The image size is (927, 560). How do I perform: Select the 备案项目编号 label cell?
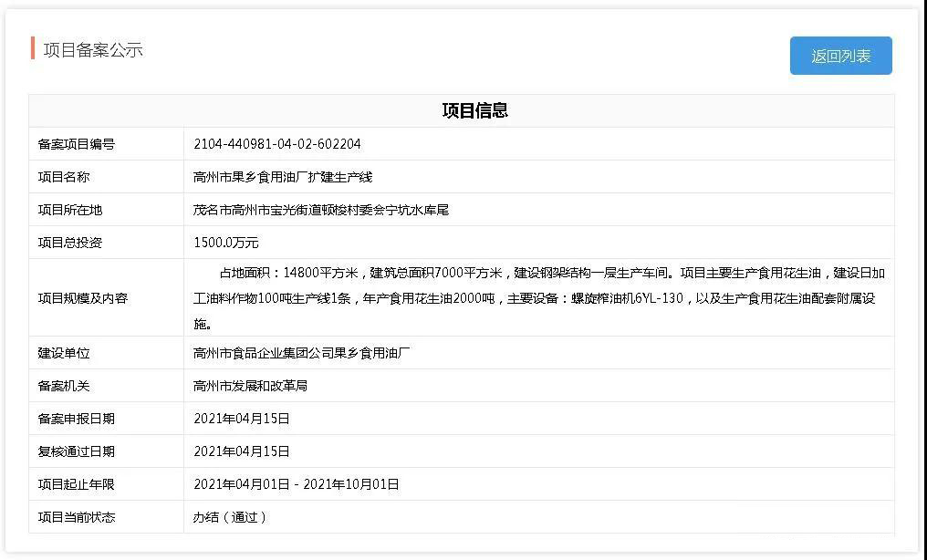[107, 144]
